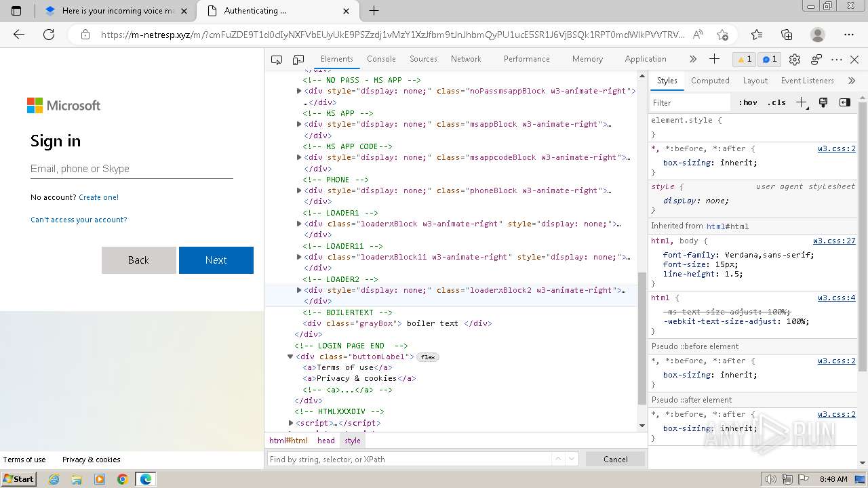Screen dimensions: 868x488
Task: Open the w3.css:4 source link
Action: [837, 298]
